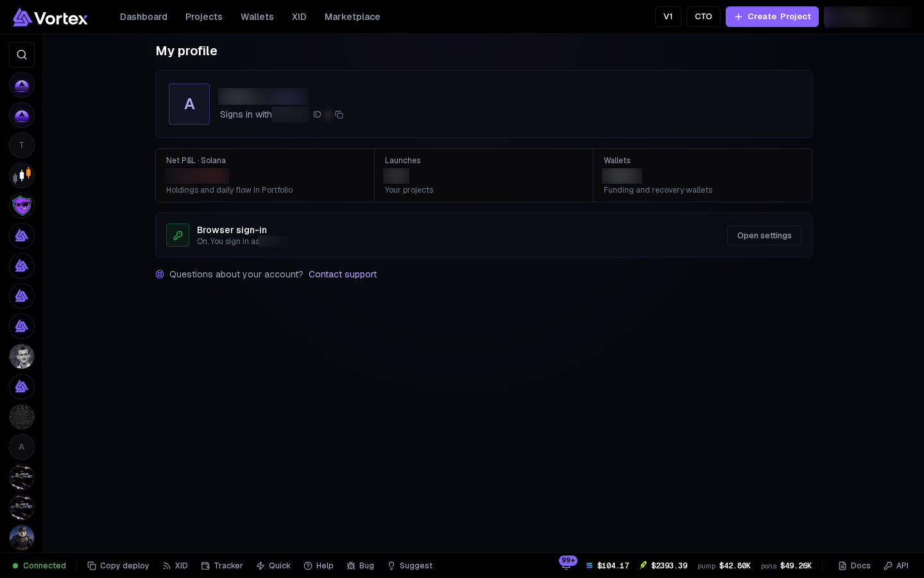Viewport: 924px width, 578px height.
Task: Open the sunglasses mask avatar in sidebar
Action: 22,206
